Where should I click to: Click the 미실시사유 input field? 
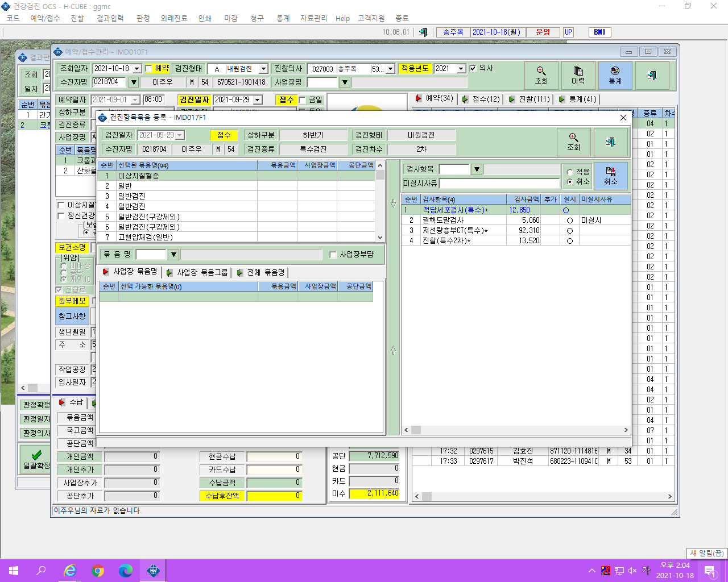pyautogui.click(x=499, y=184)
